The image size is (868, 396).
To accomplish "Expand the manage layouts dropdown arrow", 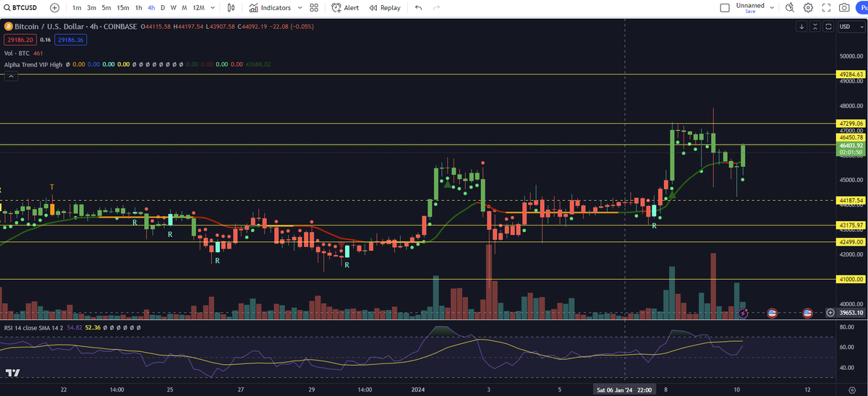I will tap(773, 7).
